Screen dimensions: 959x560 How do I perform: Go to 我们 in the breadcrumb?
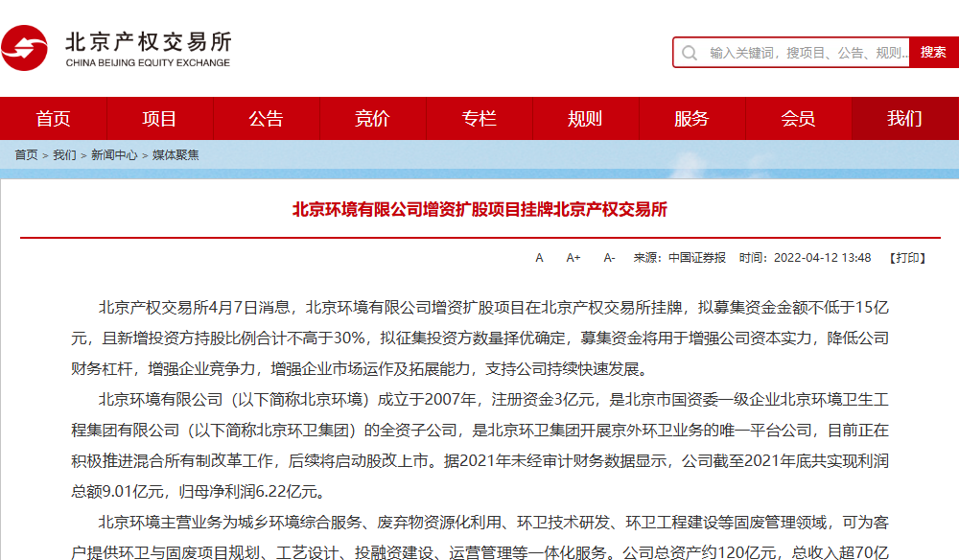click(64, 155)
